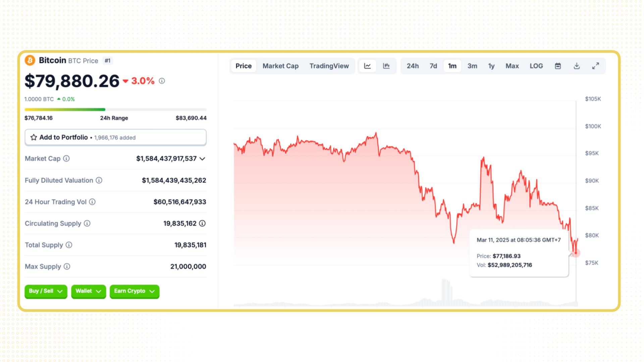Viewport: 644px width, 362px height.
Task: Switch to the candlestick chart icon
Action: coord(386,66)
